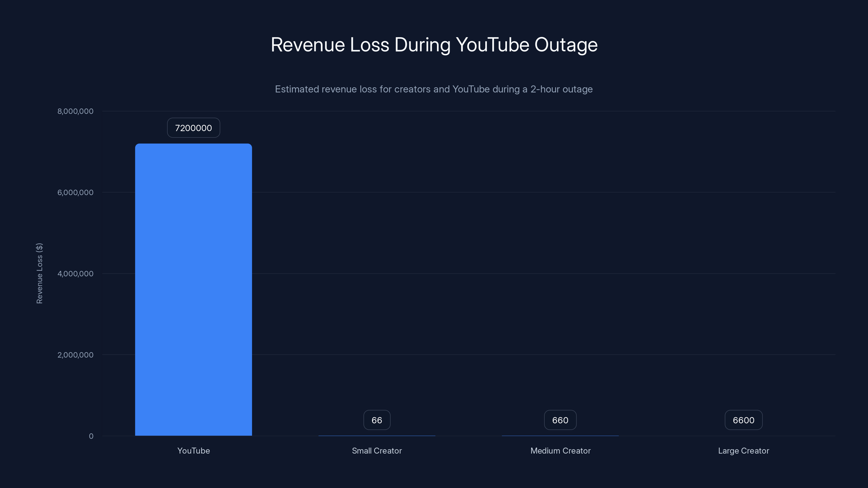868x488 pixels.
Task: Click the 6600 value label for Large Creator
Action: pos(743,420)
